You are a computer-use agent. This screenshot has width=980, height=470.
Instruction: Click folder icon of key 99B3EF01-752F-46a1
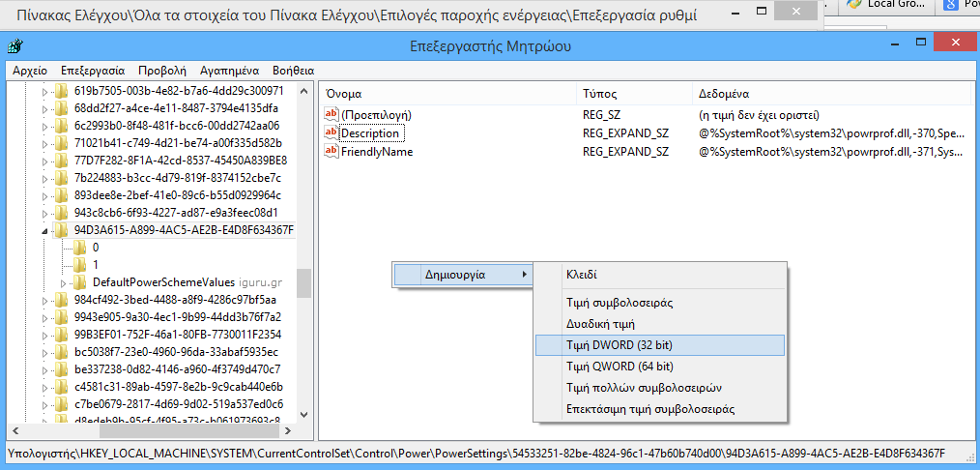61,335
